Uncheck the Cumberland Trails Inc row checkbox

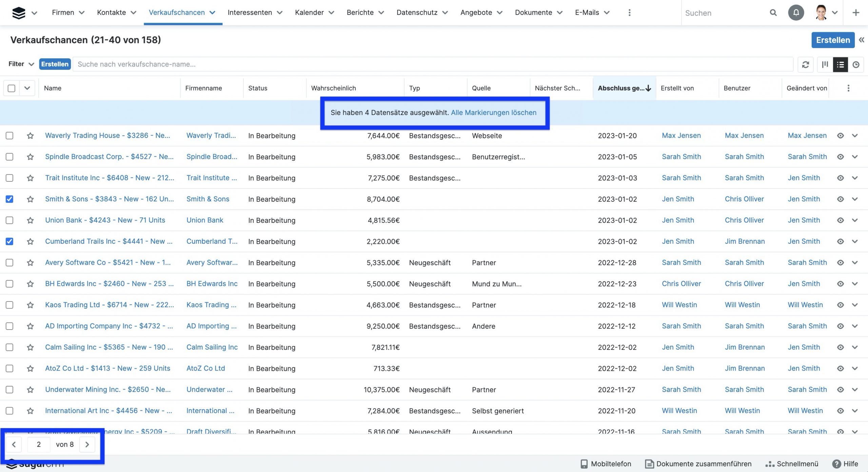click(x=9, y=241)
